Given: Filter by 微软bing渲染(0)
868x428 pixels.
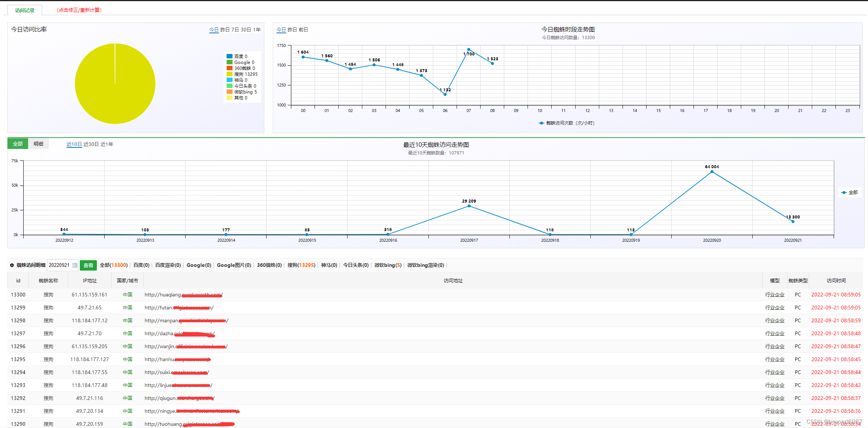Looking at the screenshot, I should pos(425,265).
